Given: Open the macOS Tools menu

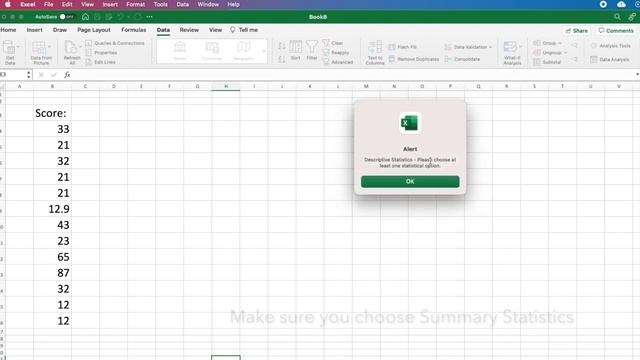Looking at the screenshot, I should (160, 4).
